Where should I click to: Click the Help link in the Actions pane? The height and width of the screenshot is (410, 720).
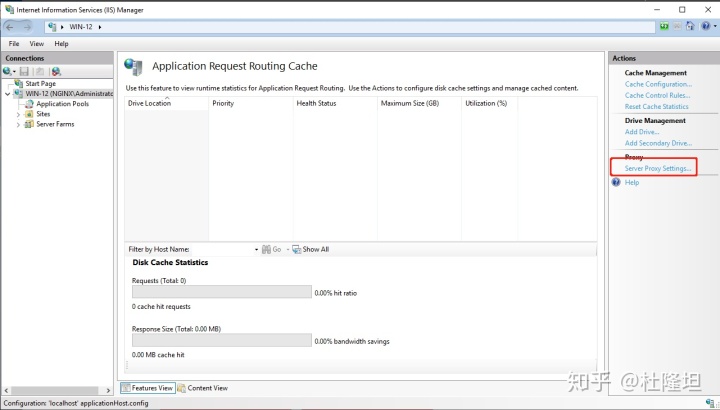point(632,182)
